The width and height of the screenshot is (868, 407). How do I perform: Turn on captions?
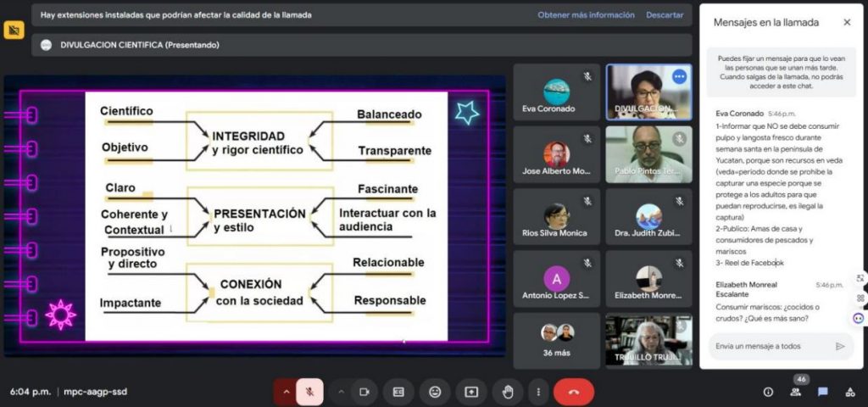tap(398, 392)
